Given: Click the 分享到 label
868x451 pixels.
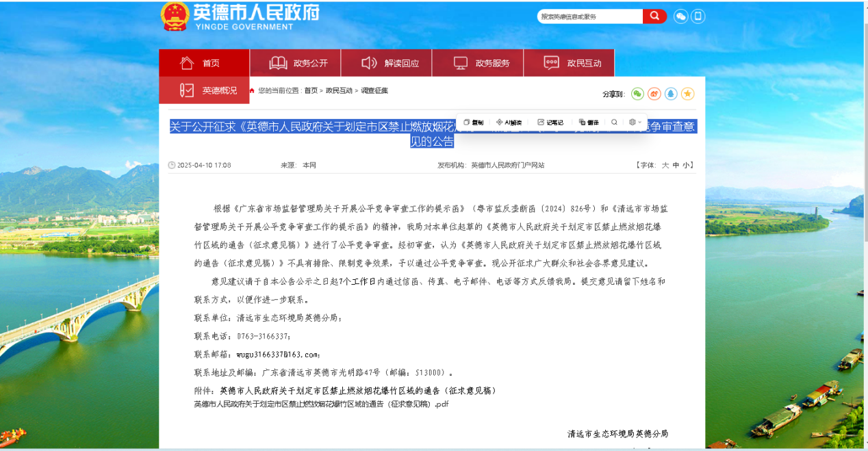Looking at the screenshot, I should point(613,94).
